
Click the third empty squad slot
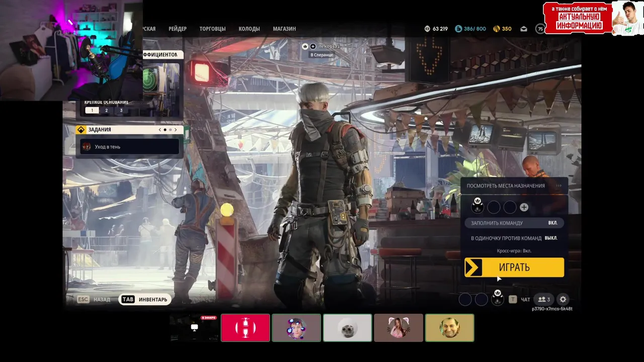click(510, 207)
